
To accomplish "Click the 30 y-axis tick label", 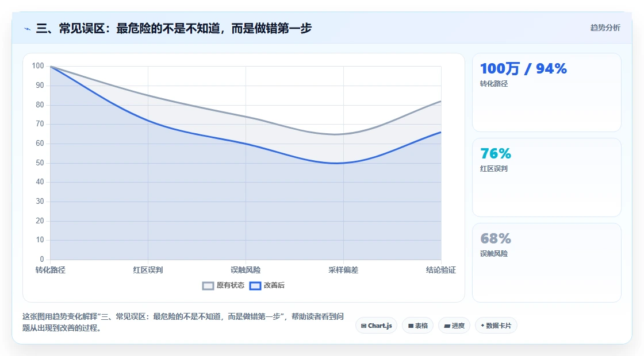I will pyautogui.click(x=40, y=202).
